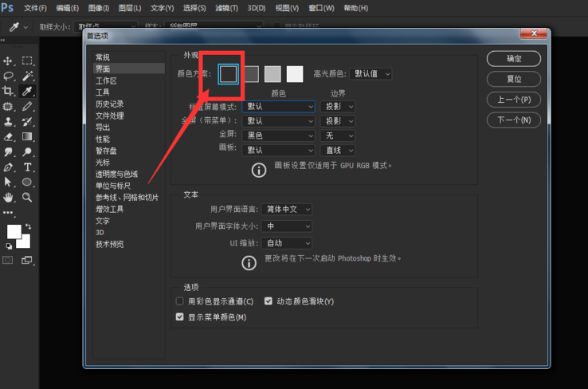Change screen mode icon in toolbox

tap(27, 260)
